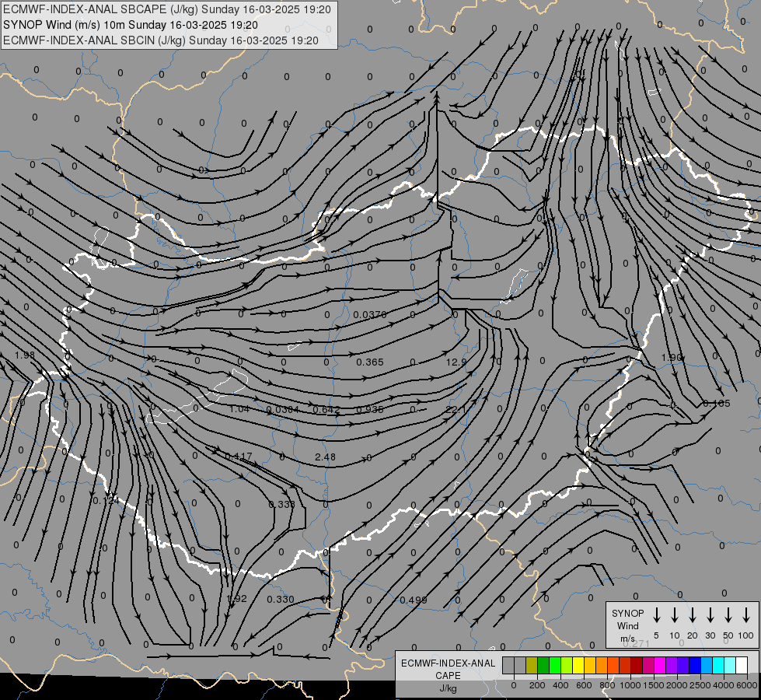
Task: Click the 0.417 value on the map
Action: [239, 457]
